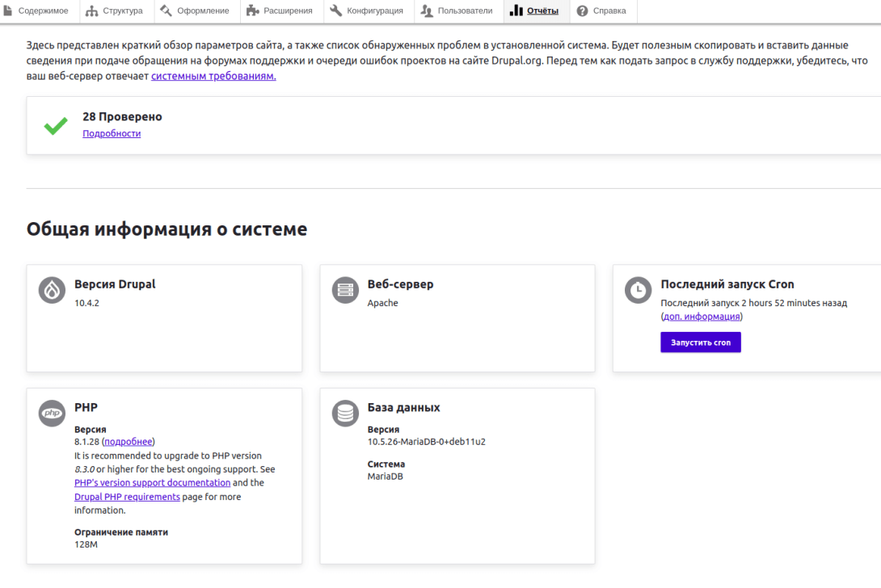Open the Отчёты menu

(537, 10)
